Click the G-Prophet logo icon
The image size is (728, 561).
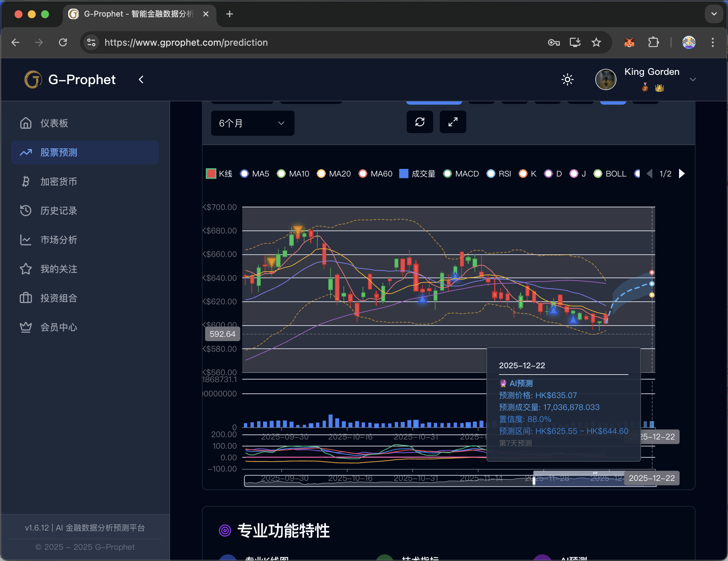[33, 80]
